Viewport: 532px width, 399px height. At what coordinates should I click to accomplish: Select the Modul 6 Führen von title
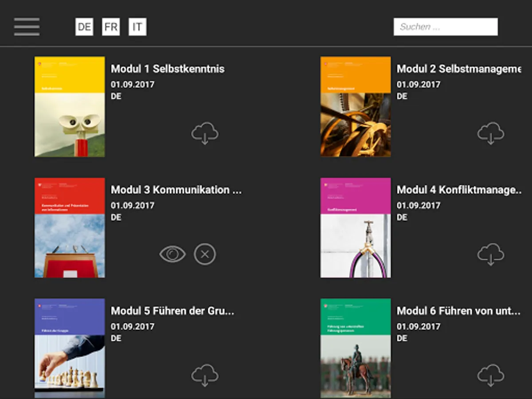click(x=458, y=311)
